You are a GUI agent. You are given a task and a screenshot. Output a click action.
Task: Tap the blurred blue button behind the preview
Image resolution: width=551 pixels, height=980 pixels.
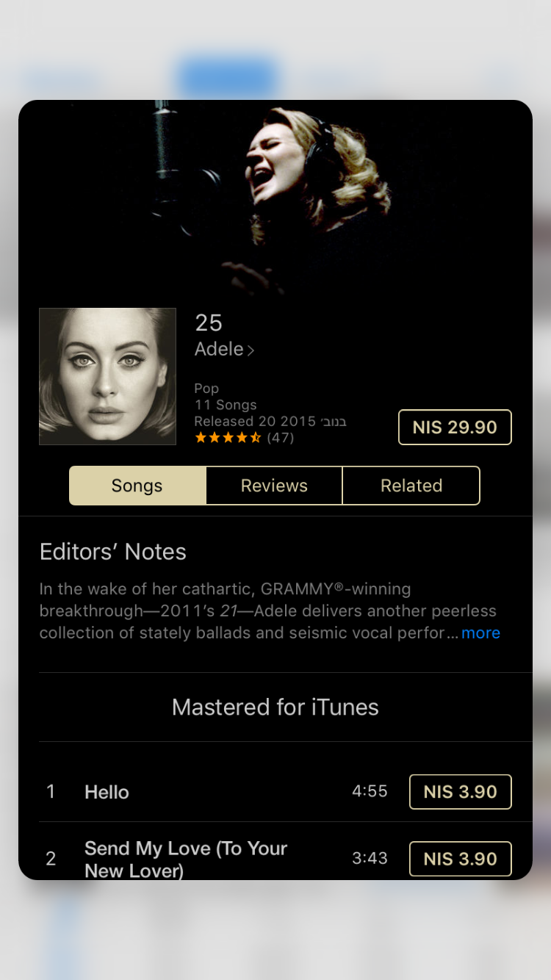[228, 77]
